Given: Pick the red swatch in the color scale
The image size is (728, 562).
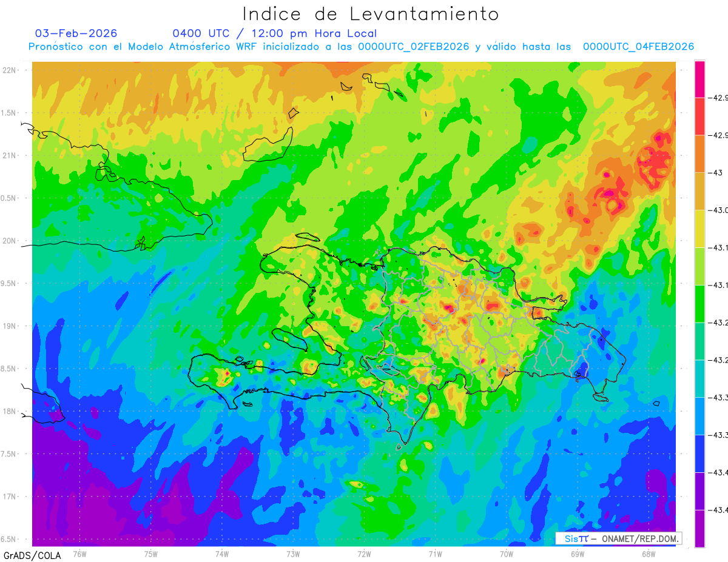Looking at the screenshot, I should pos(699,116).
